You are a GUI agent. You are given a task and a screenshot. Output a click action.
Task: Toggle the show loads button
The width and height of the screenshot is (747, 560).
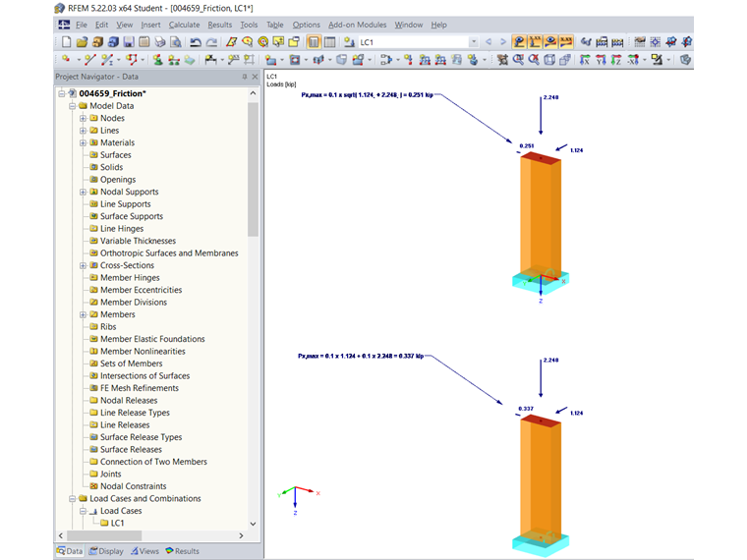519,42
